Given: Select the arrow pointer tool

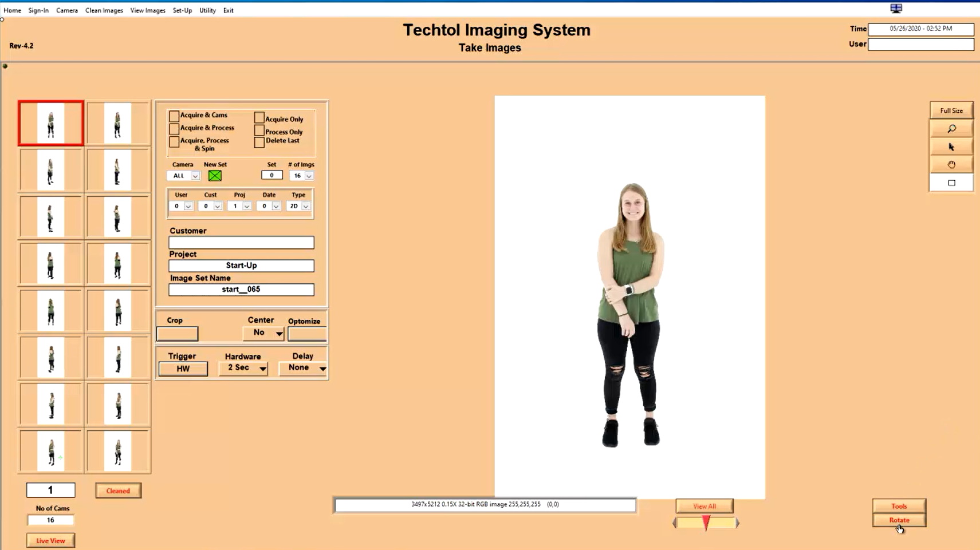Looking at the screenshot, I should (951, 147).
